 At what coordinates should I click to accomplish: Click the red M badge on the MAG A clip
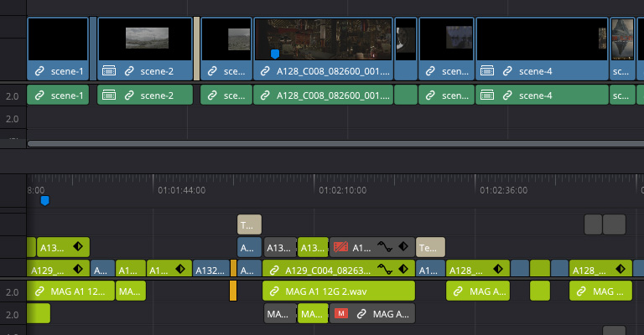340,314
